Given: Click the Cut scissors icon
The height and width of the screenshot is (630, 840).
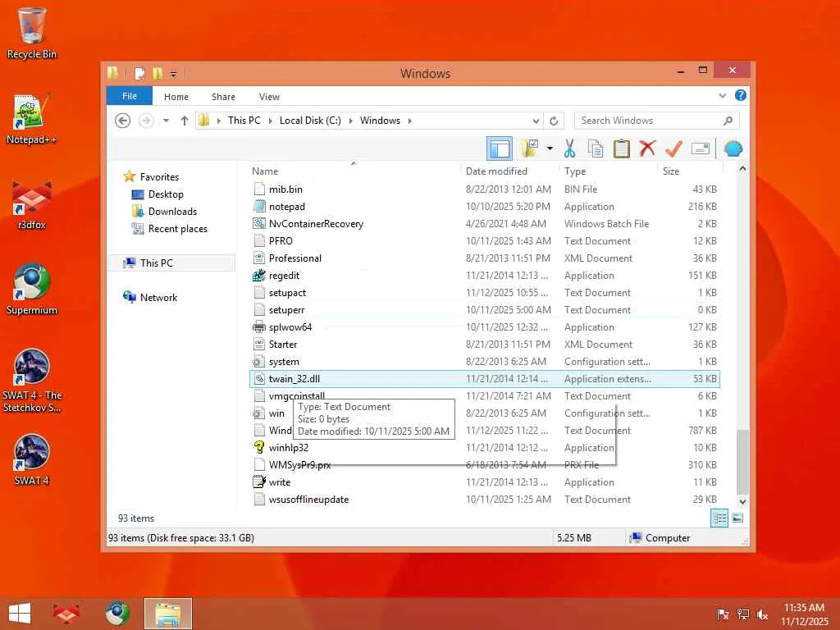Looking at the screenshot, I should [x=569, y=148].
